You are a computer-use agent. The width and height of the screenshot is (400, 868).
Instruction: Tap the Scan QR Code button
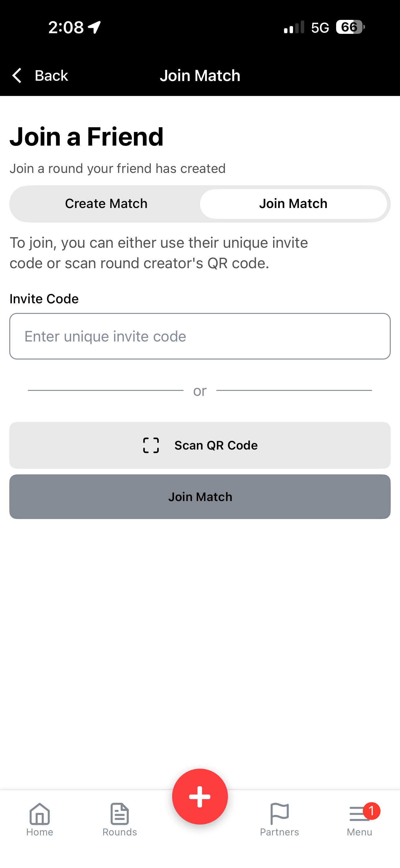tap(200, 445)
